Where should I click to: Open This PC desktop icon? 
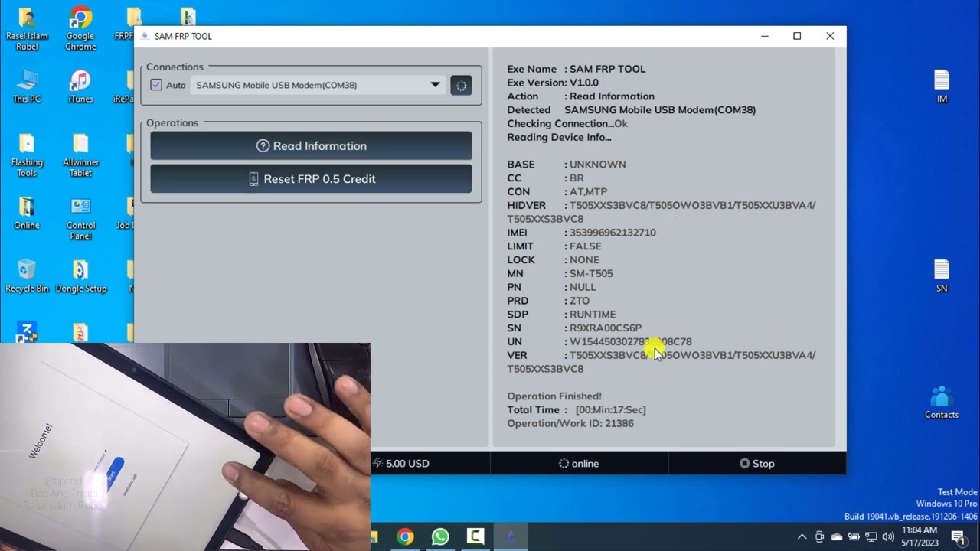[27, 86]
